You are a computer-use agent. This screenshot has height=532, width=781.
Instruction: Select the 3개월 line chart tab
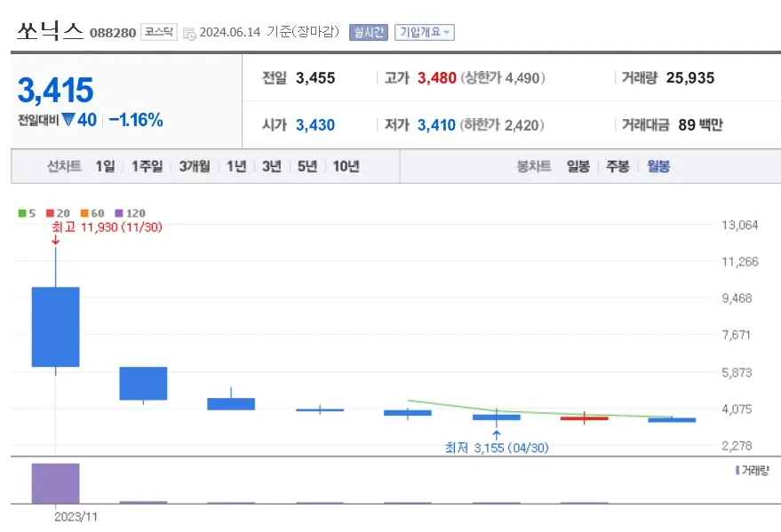click(195, 166)
